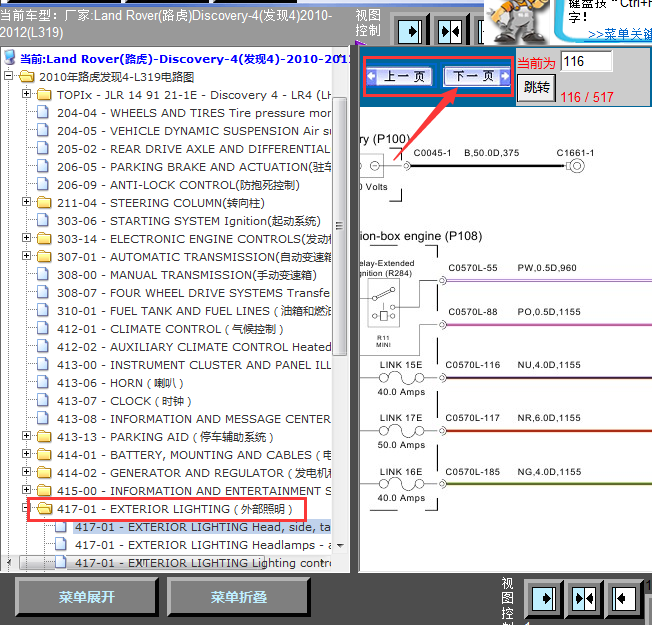Screen dimensions: 652x625
Task: Click the C0570L-55 connector label
Action: click(473, 267)
